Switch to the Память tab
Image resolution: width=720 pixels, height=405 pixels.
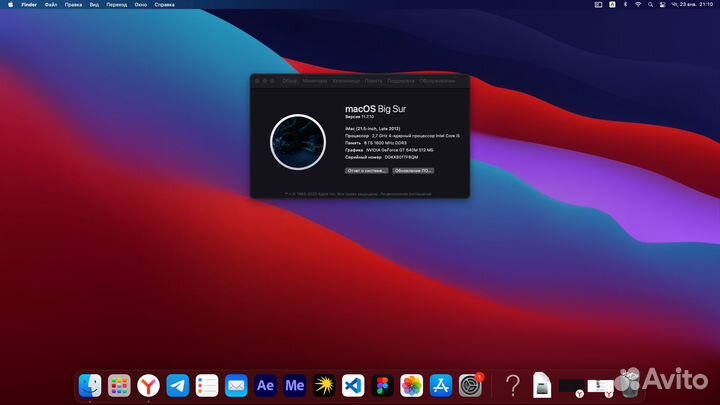coord(373,81)
